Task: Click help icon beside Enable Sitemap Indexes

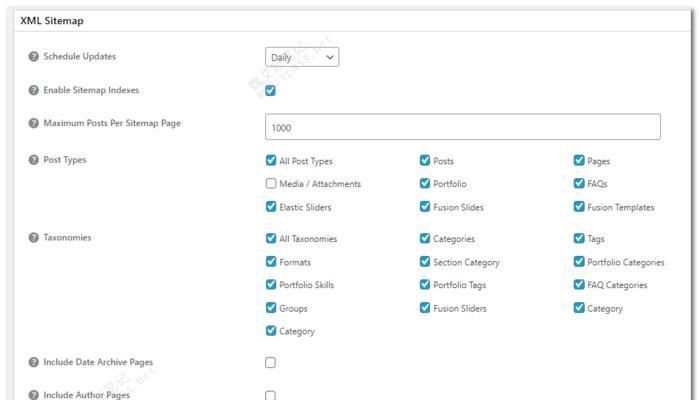Action: (33, 90)
